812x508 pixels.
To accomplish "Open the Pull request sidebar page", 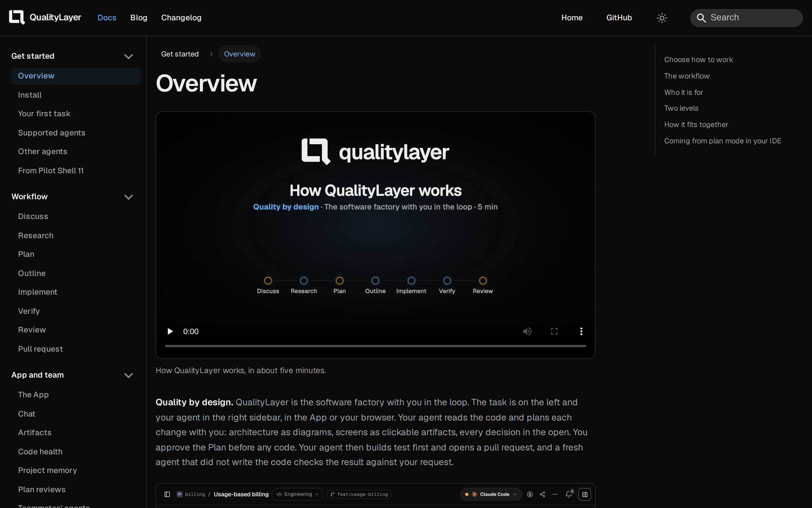I will [x=41, y=349].
